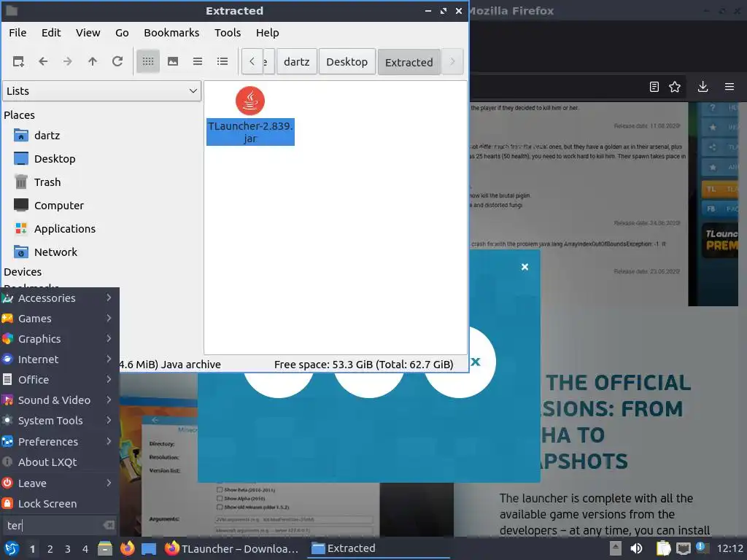Go up to parent folder
This screenshot has width=747, height=560.
(93, 61)
